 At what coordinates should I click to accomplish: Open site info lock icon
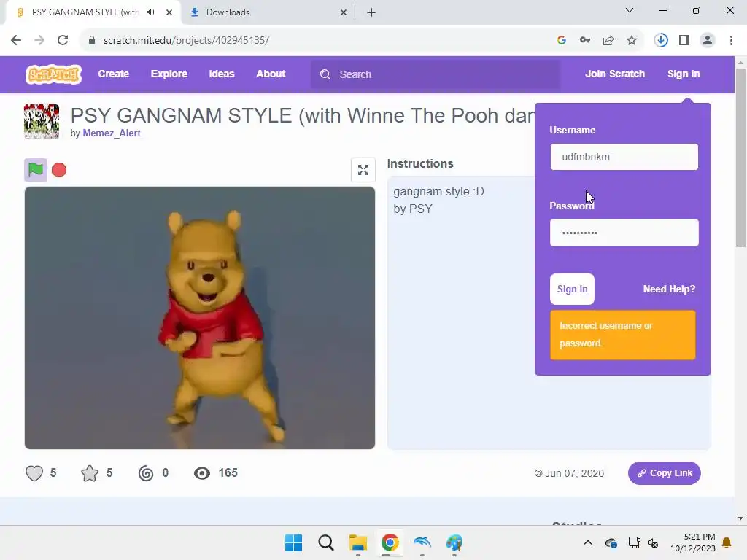(x=92, y=40)
